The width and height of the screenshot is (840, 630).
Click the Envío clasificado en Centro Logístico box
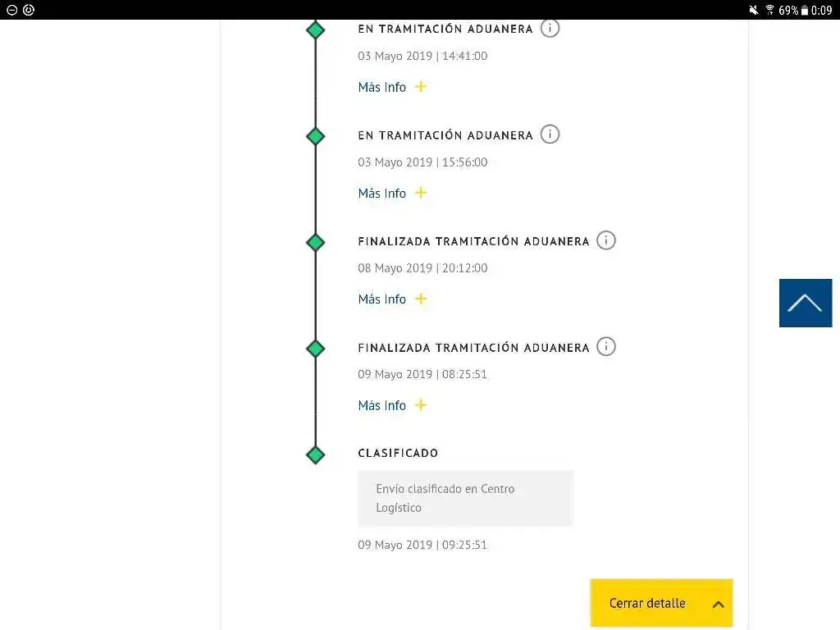[x=466, y=498]
